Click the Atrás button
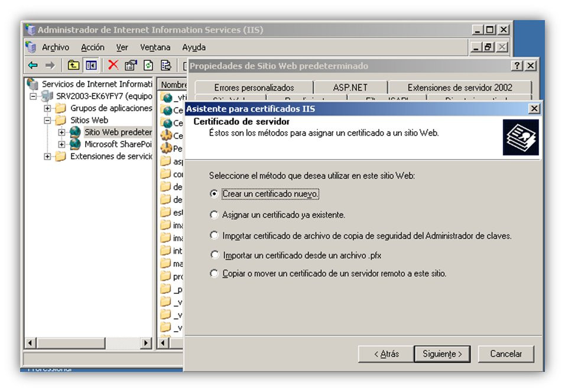The image size is (565, 392). [386, 354]
